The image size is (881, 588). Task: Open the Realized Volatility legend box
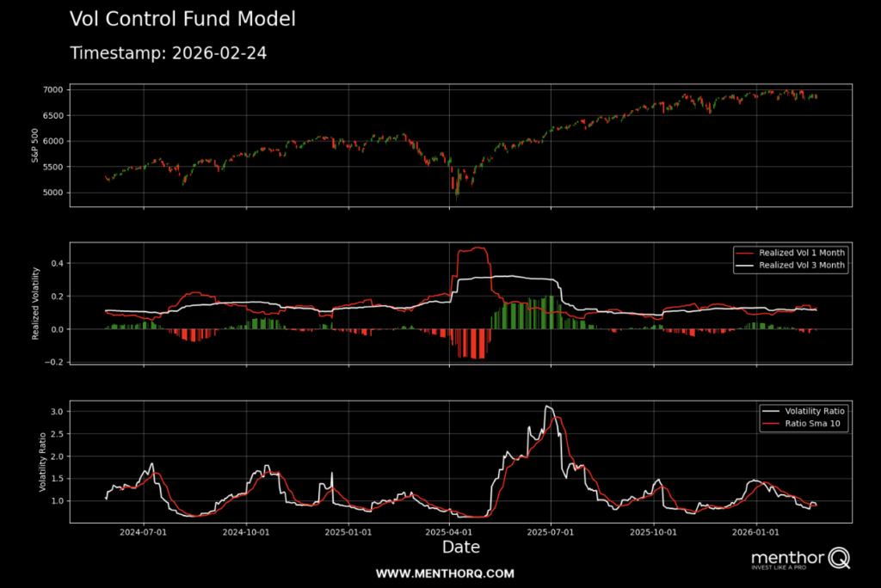pyautogui.click(x=791, y=258)
